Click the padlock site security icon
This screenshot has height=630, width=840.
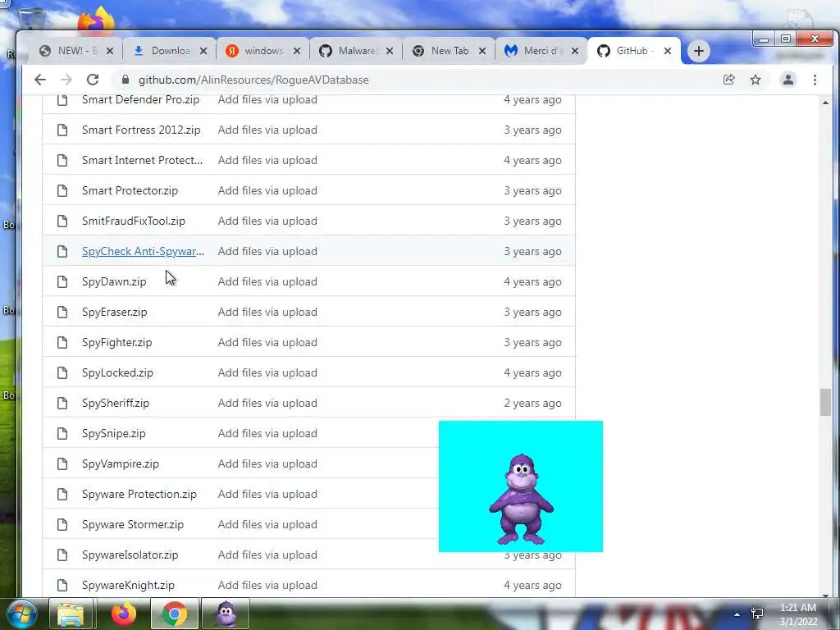tap(126, 80)
